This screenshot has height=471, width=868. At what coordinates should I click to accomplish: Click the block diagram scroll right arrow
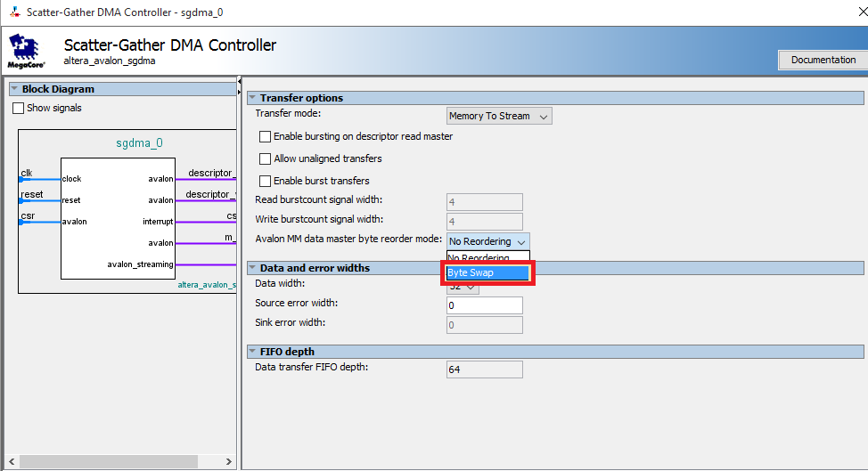click(229, 461)
